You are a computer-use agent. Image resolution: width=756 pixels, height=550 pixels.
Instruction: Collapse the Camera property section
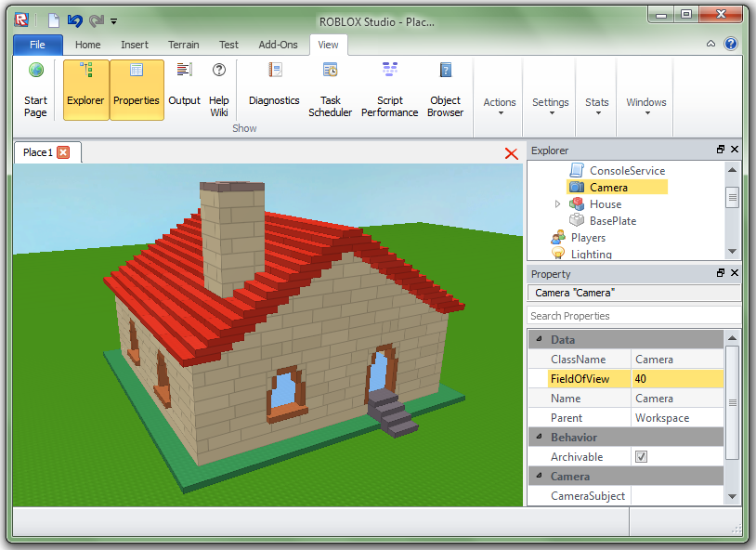tap(539, 476)
